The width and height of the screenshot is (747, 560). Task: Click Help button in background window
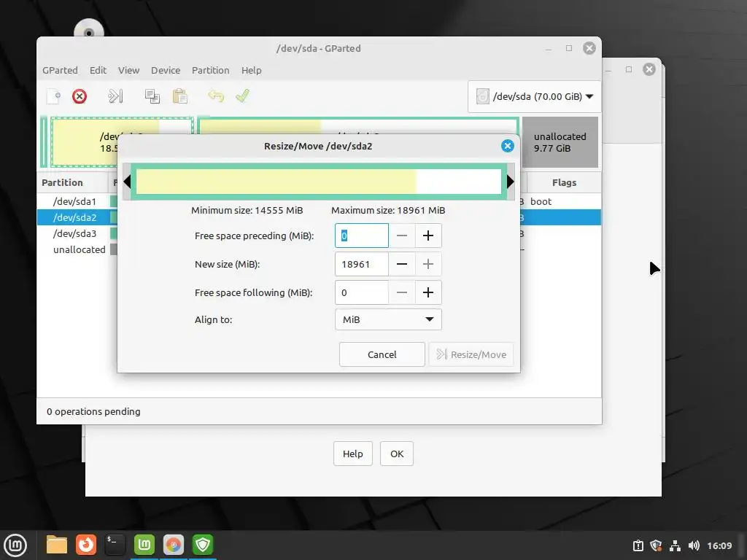(352, 454)
